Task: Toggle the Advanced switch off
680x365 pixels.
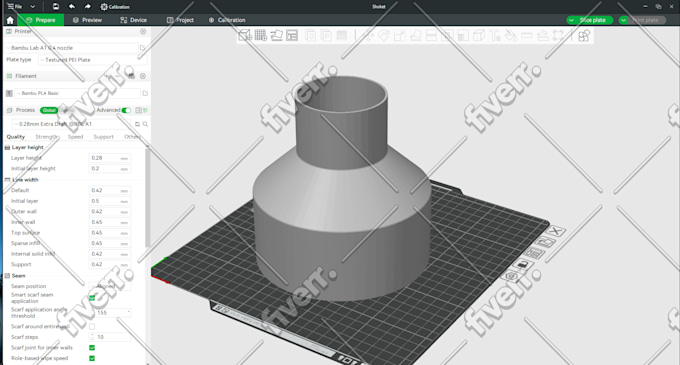Action: click(126, 111)
